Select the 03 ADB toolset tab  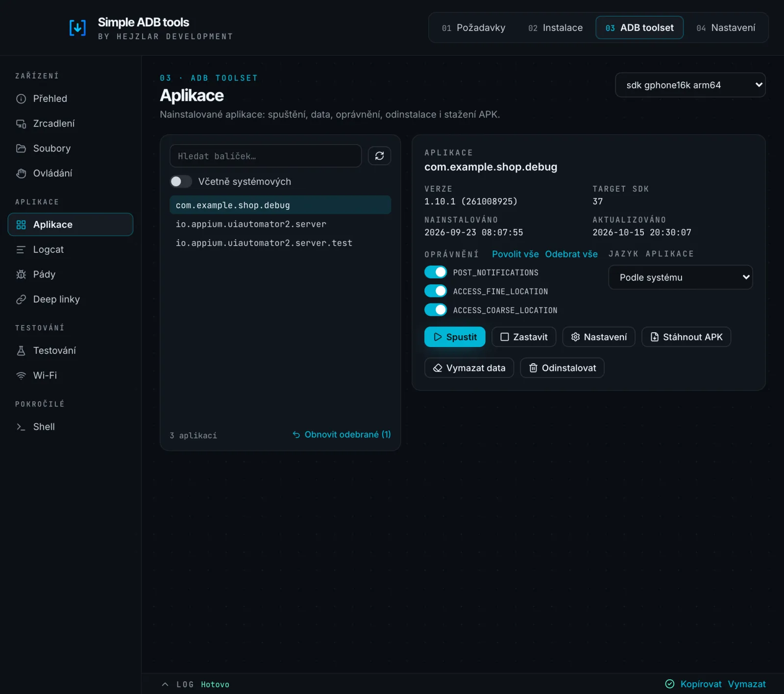pos(639,28)
